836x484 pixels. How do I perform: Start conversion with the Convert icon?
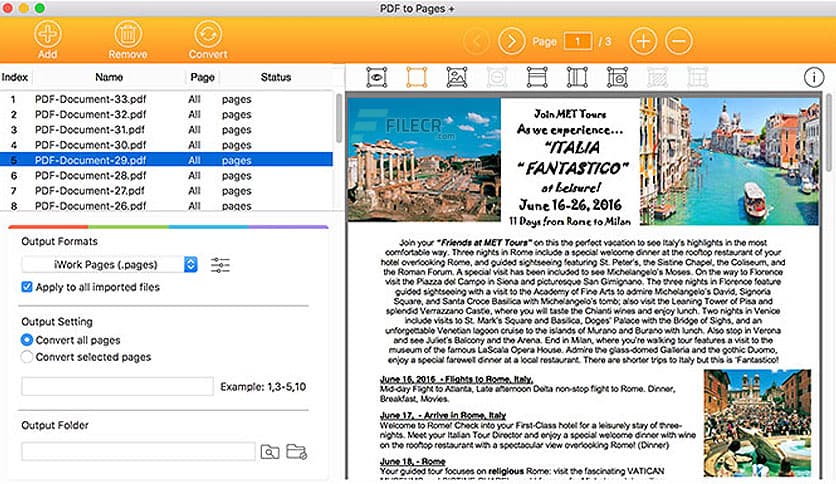[208, 34]
